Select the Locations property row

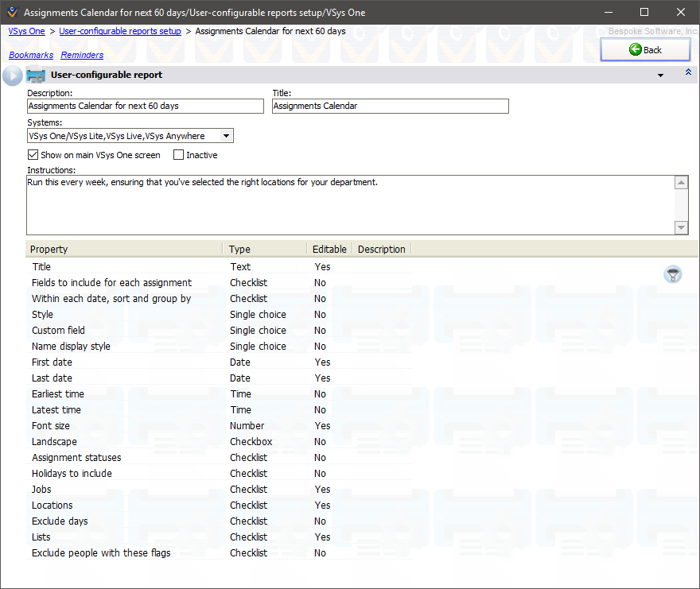52,506
